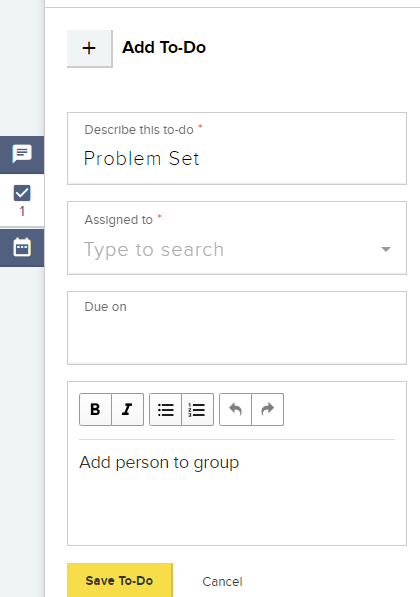Open the calendar sidebar tab
Viewport: 420px width, 597px height.
click(x=22, y=248)
